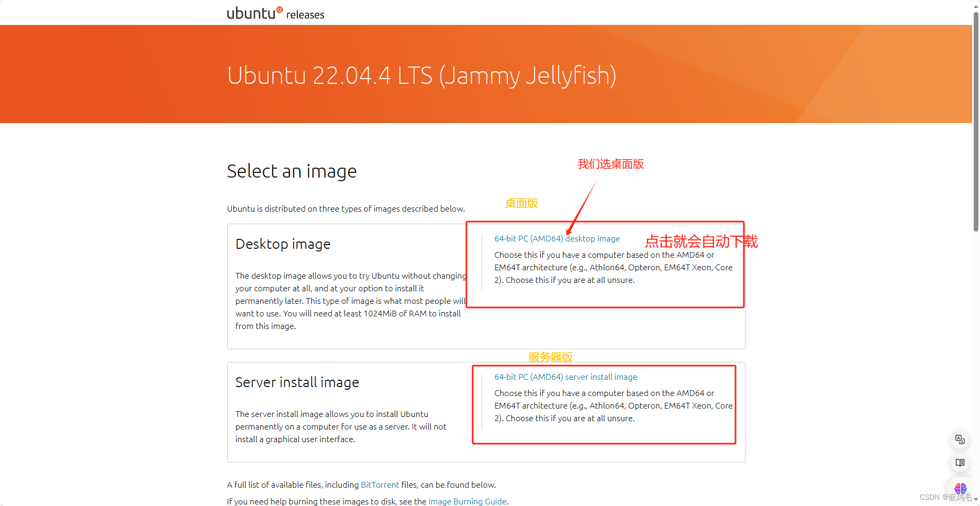This screenshot has width=980, height=506.
Task: Open the BitTorrent files link
Action: point(380,485)
